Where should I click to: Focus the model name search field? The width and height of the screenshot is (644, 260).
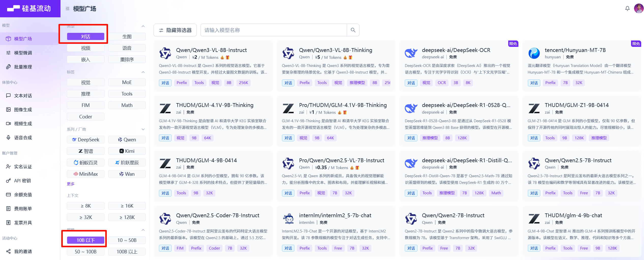[x=273, y=30]
